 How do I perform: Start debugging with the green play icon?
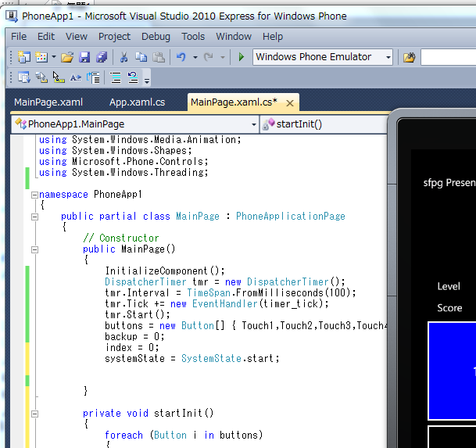[242, 57]
